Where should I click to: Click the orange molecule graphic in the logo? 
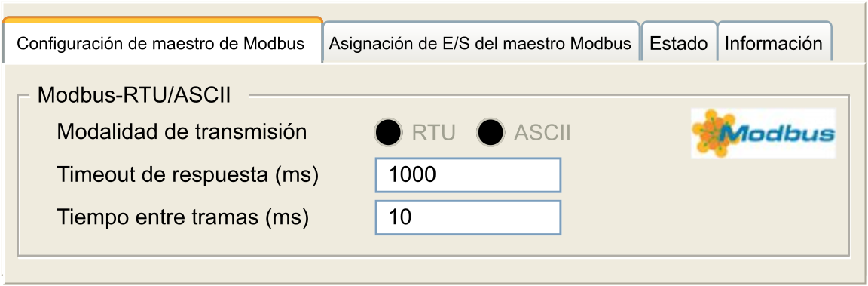tap(715, 133)
